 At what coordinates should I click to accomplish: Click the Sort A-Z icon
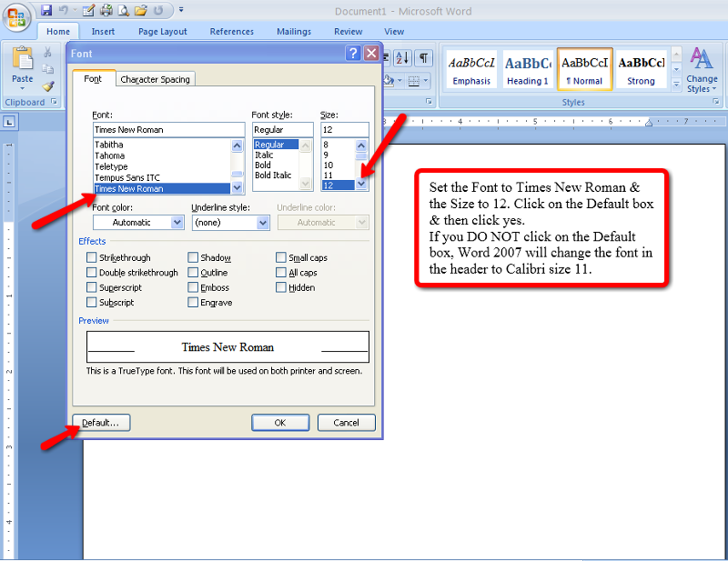click(x=402, y=58)
